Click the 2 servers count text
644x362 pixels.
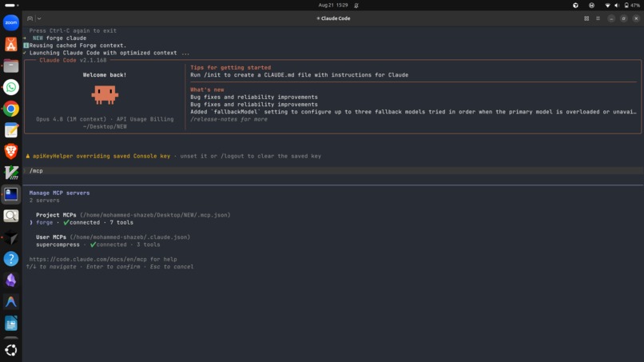[45, 200]
